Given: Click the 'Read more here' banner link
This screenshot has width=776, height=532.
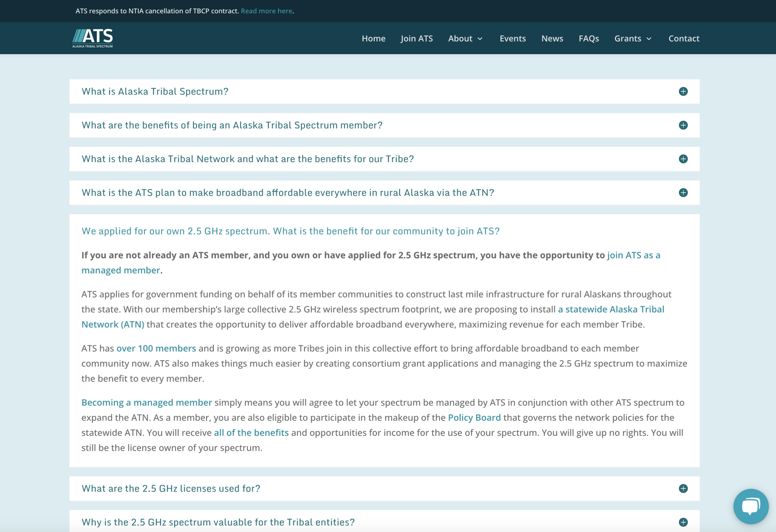Looking at the screenshot, I should pos(266,11).
